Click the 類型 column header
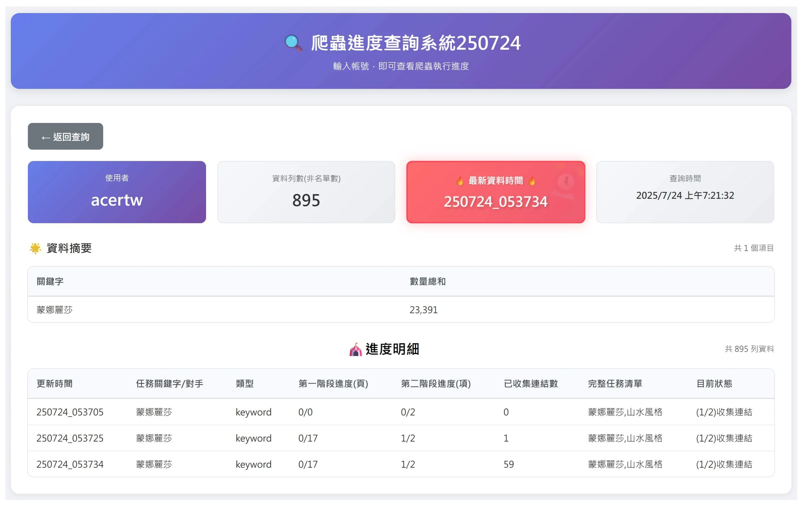This screenshot has width=812, height=508. [x=244, y=384]
